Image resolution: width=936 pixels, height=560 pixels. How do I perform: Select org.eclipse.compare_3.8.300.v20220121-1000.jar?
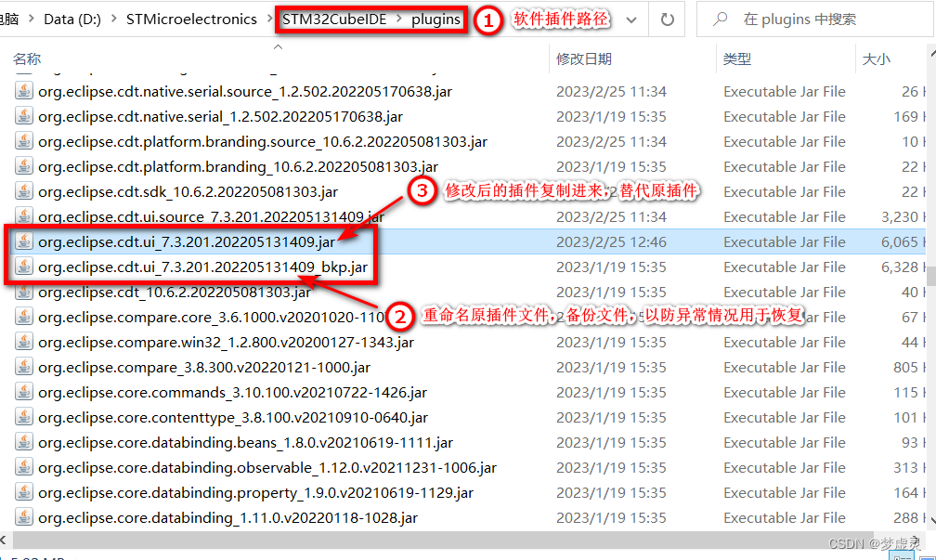[x=204, y=367]
